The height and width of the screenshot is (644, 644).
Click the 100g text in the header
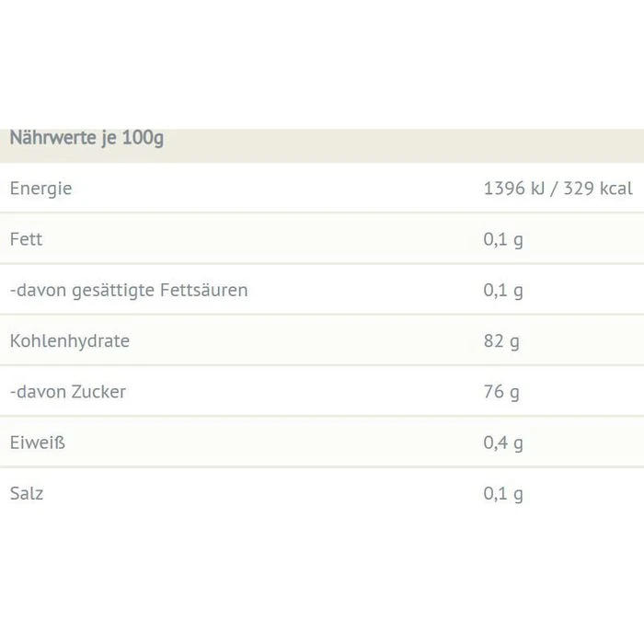144,139
